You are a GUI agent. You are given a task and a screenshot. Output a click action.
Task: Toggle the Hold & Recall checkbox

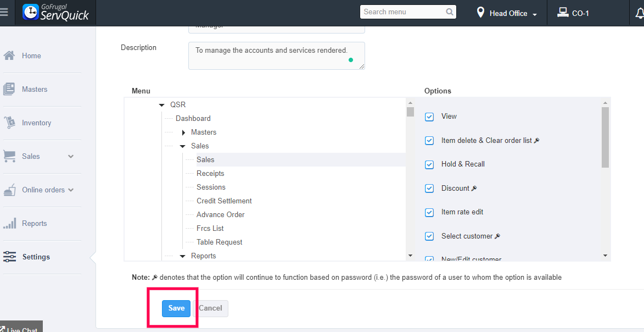pos(429,164)
